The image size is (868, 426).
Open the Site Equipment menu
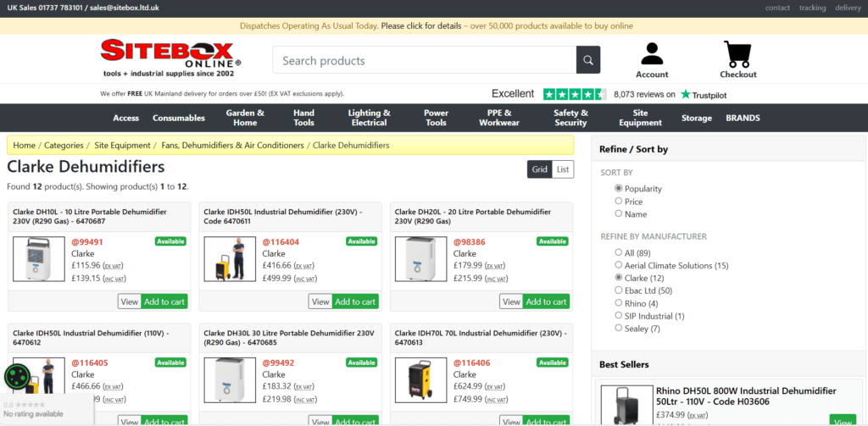pyautogui.click(x=641, y=118)
